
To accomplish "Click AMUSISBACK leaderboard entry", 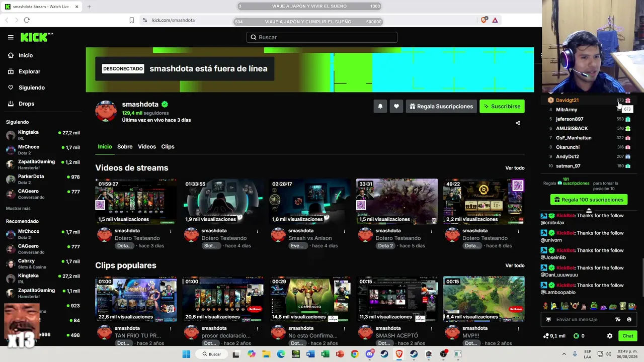I will click(x=572, y=128).
